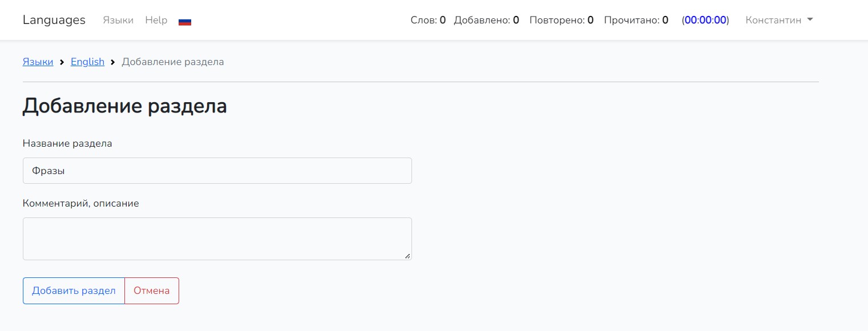Viewport: 868px width, 331px height.
Task: Click the textarea resize handle corner
Action: click(407, 256)
